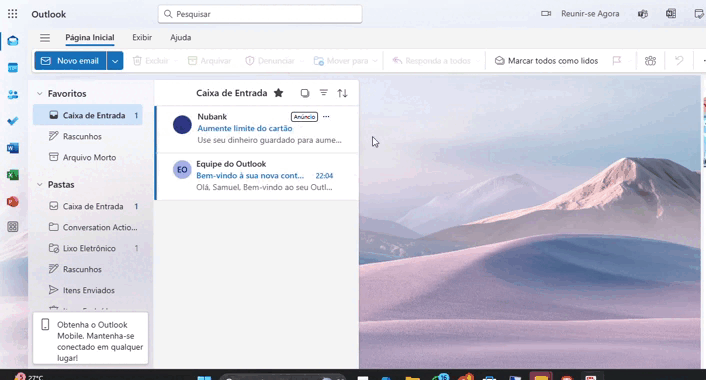Toggle the select-all messages checkbox icon
The height and width of the screenshot is (380, 706).
305,93
